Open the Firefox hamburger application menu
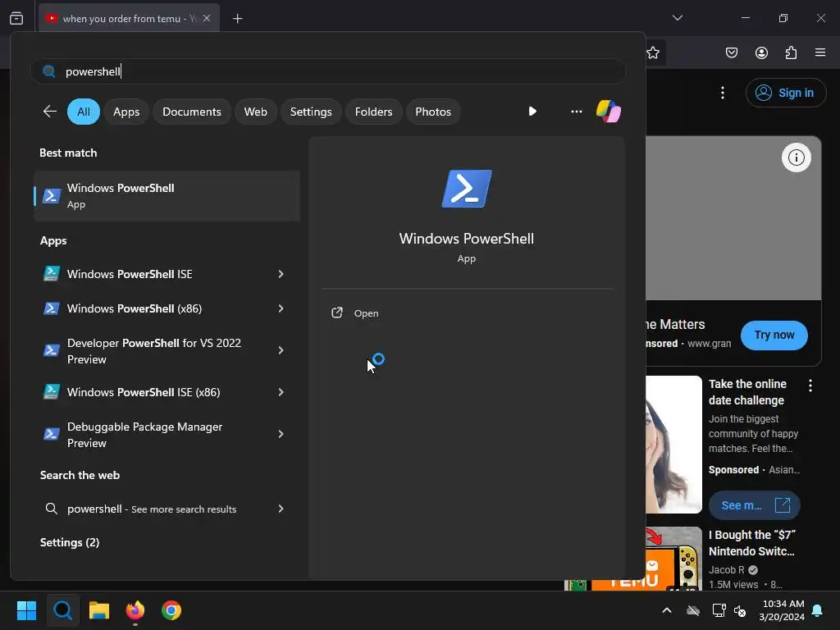 pos(820,52)
